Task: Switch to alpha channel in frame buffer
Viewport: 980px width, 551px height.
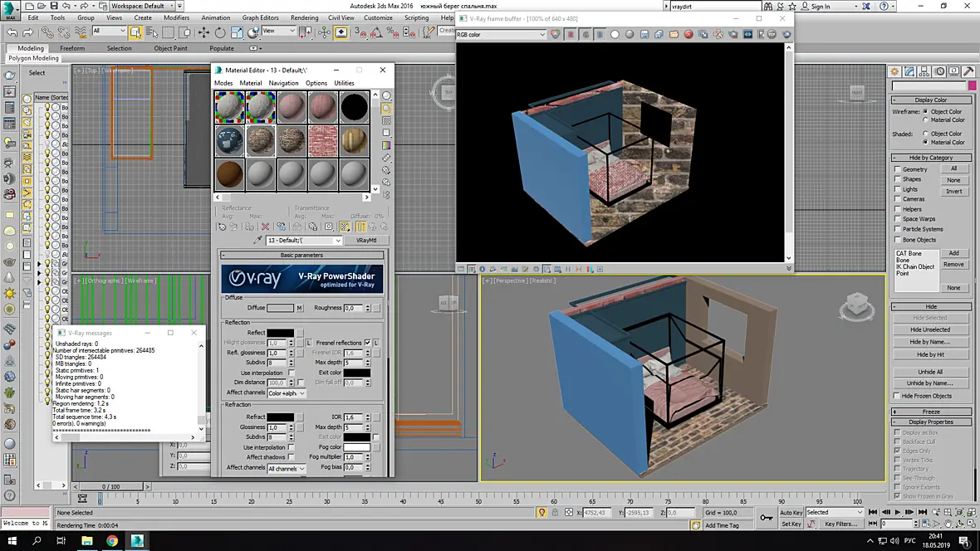Action: pyautogui.click(x=615, y=34)
